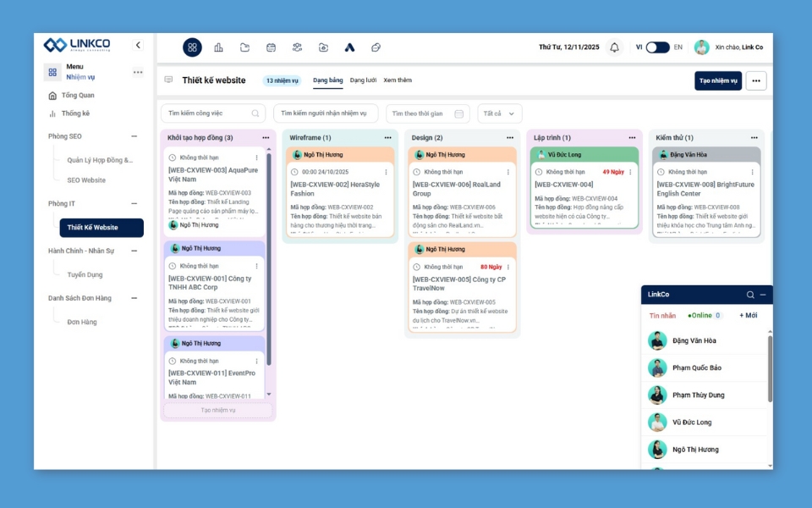Toggle the VI/EN language switch
The height and width of the screenshot is (508, 812).
pos(657,47)
